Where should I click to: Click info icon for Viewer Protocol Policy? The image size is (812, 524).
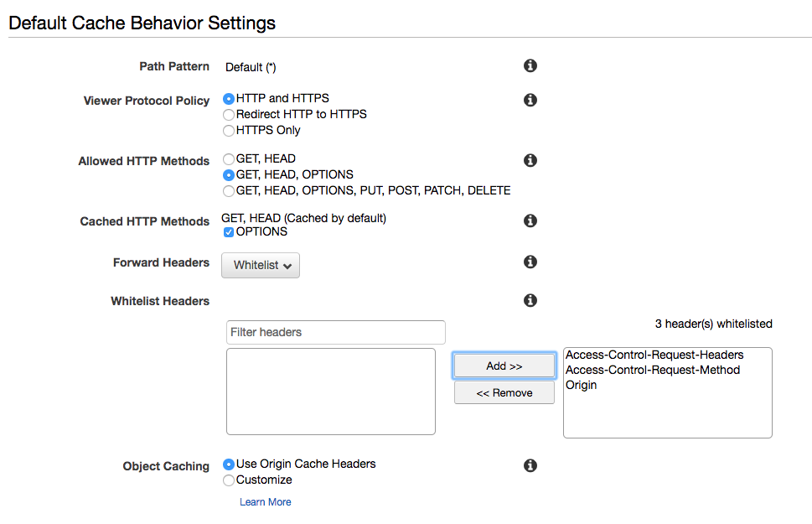click(530, 101)
